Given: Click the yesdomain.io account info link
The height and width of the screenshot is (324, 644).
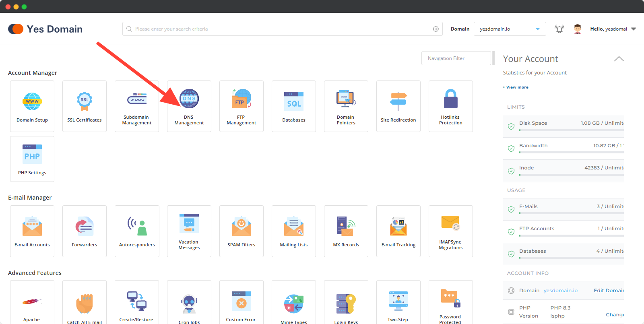Looking at the screenshot, I should pyautogui.click(x=561, y=291).
